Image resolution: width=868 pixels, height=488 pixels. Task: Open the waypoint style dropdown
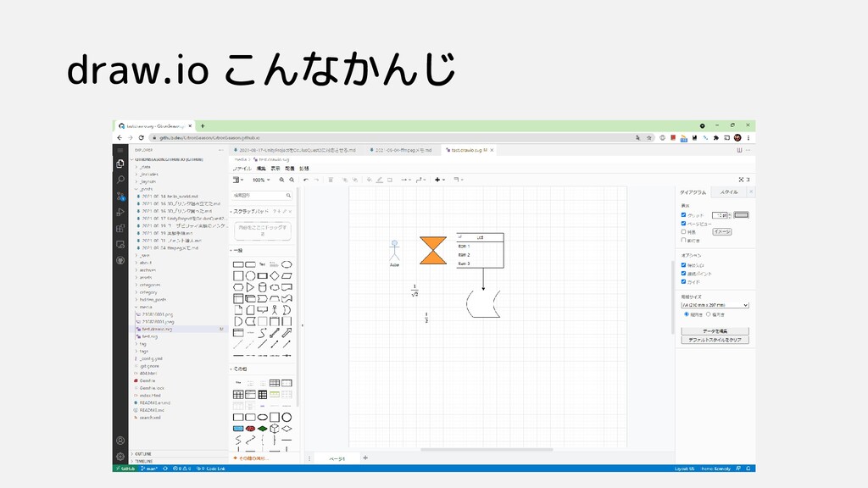pos(421,180)
